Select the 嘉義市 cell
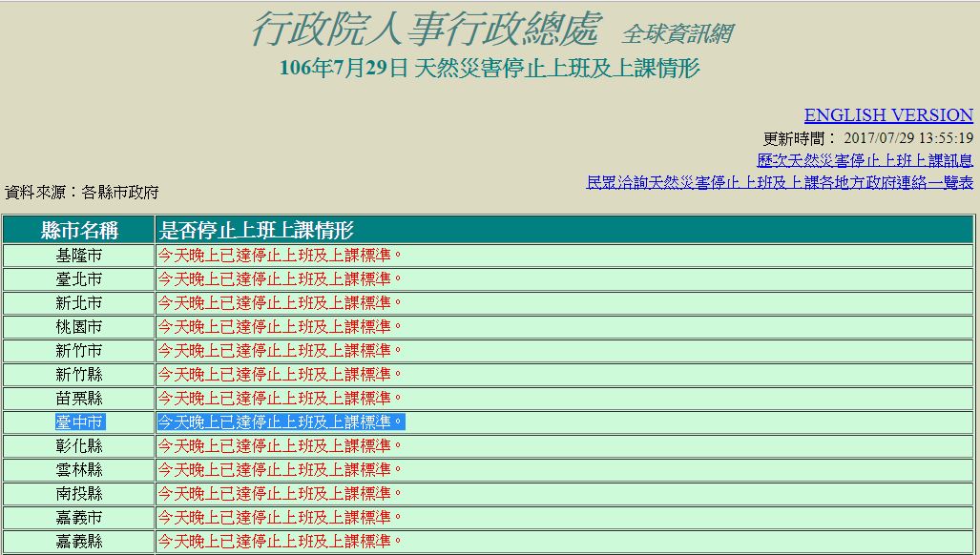 [x=79, y=518]
